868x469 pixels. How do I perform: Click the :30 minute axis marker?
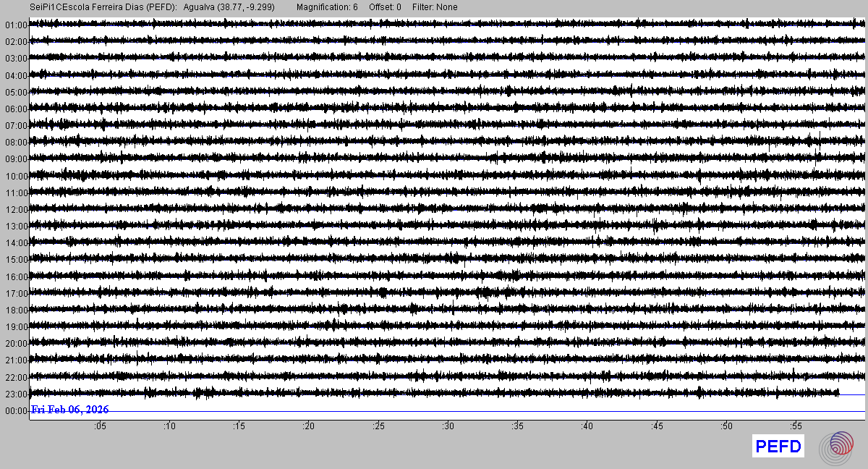pos(448,427)
